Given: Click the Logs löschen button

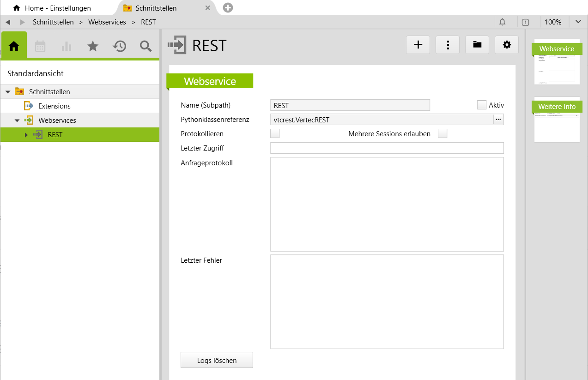Looking at the screenshot, I should [217, 360].
